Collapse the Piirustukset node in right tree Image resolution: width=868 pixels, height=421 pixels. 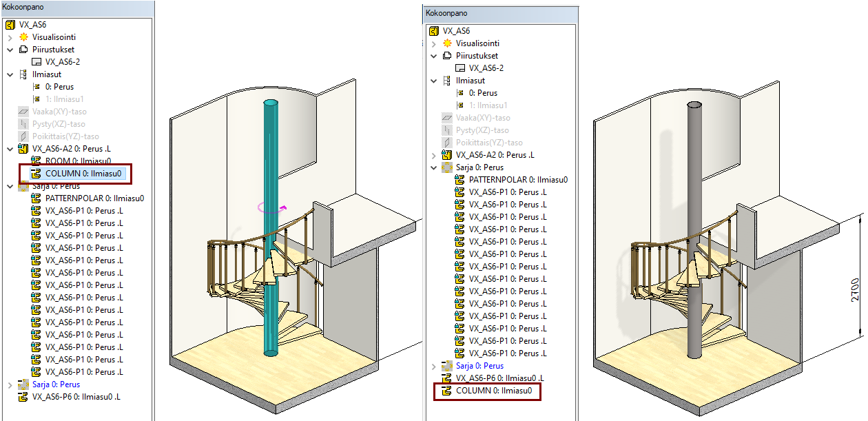(434, 56)
